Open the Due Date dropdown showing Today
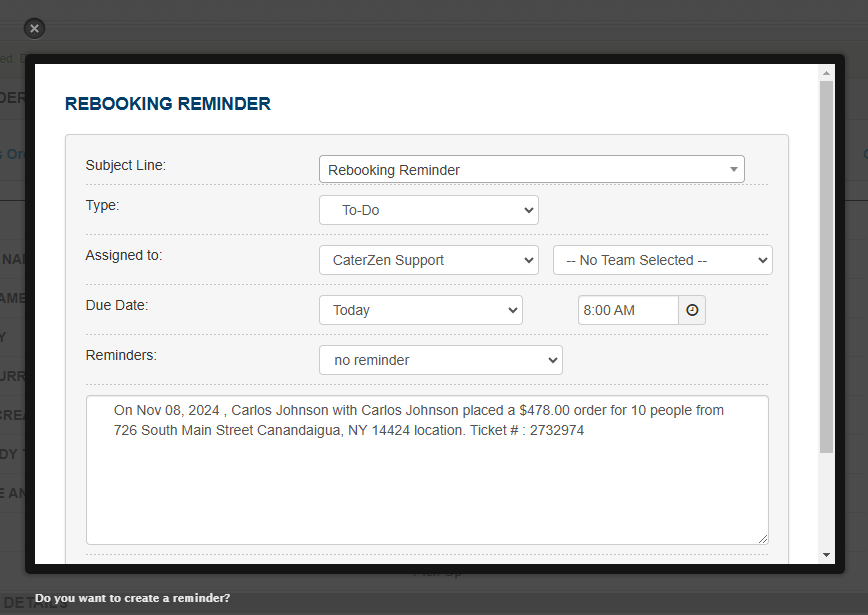Viewport: 868px width, 615px height. point(421,310)
